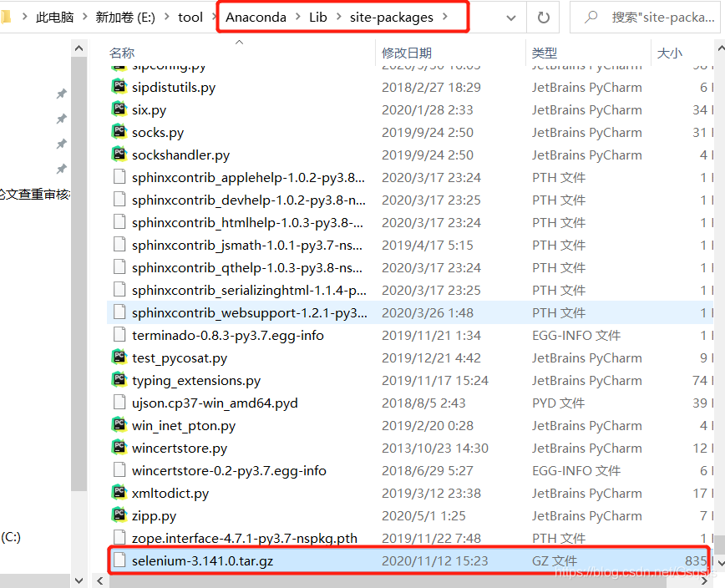The image size is (725, 588).
Task: Open zipp.py via its PyCharm icon
Action: [119, 515]
